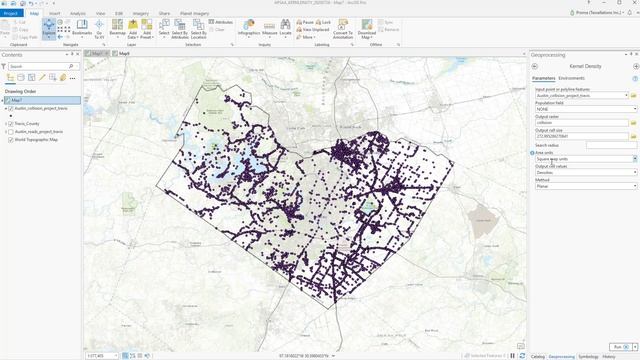Open the Population field dropdown
The width and height of the screenshot is (640, 360).
point(635,109)
